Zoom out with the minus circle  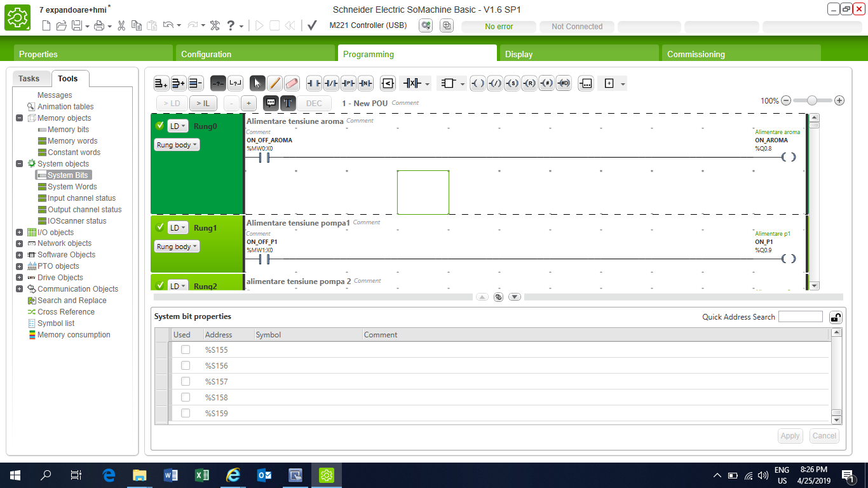coord(786,100)
